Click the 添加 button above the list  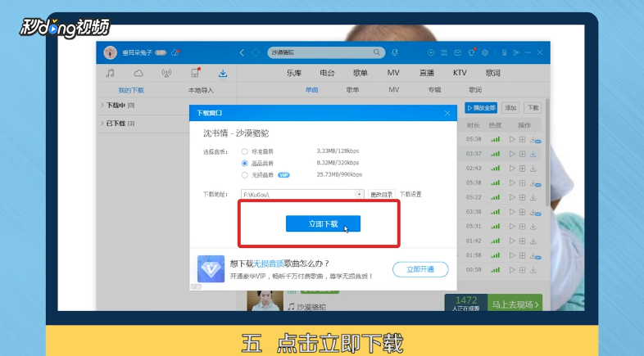pyautogui.click(x=510, y=108)
